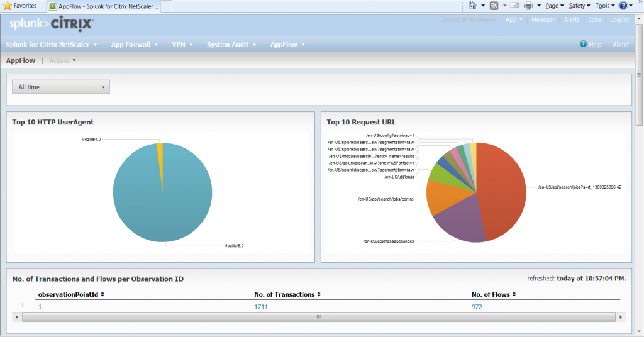Click the /en-US/util/log/js label
Screen dimensions: 644x337
click(399, 177)
